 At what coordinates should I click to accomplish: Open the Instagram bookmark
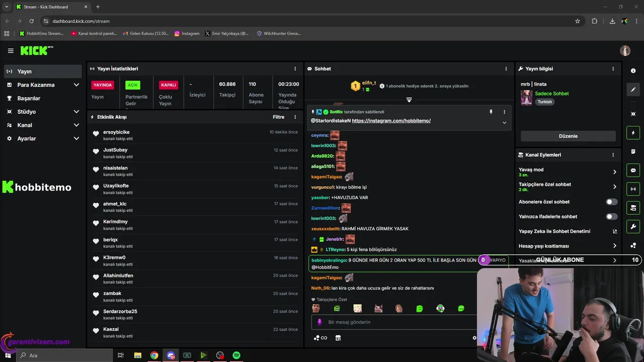tap(187, 34)
